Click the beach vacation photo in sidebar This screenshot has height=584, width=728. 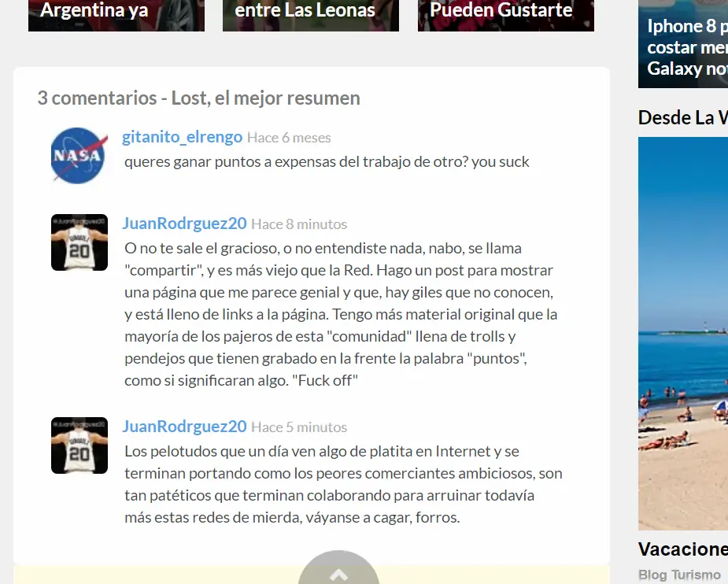tap(683, 333)
